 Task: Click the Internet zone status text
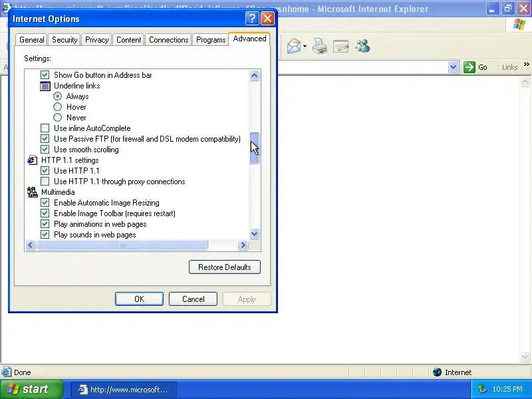click(458, 372)
